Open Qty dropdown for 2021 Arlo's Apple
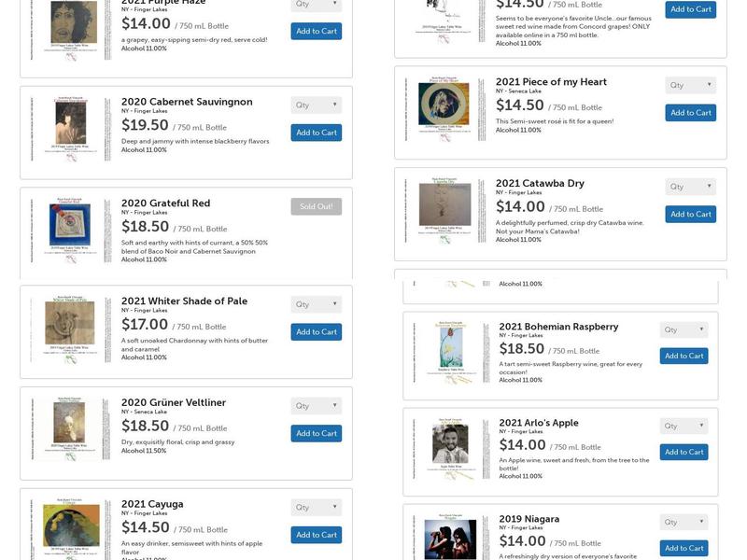747x560 pixels. click(684, 426)
